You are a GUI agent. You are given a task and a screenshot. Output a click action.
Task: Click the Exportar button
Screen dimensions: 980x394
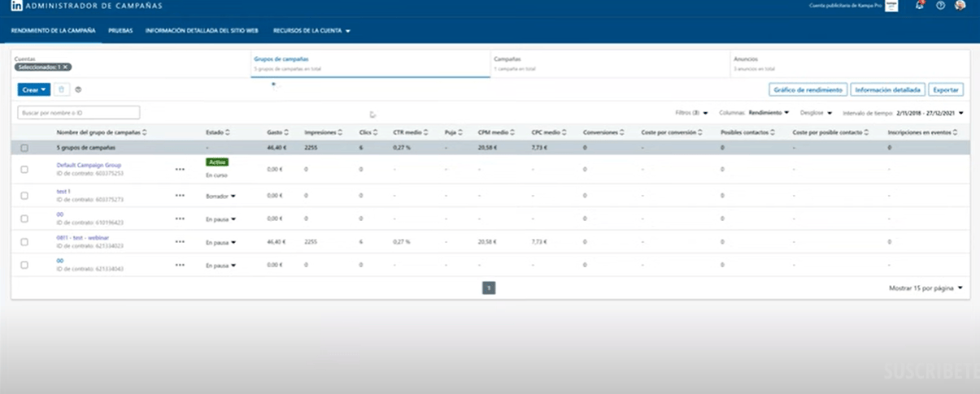[x=945, y=90]
